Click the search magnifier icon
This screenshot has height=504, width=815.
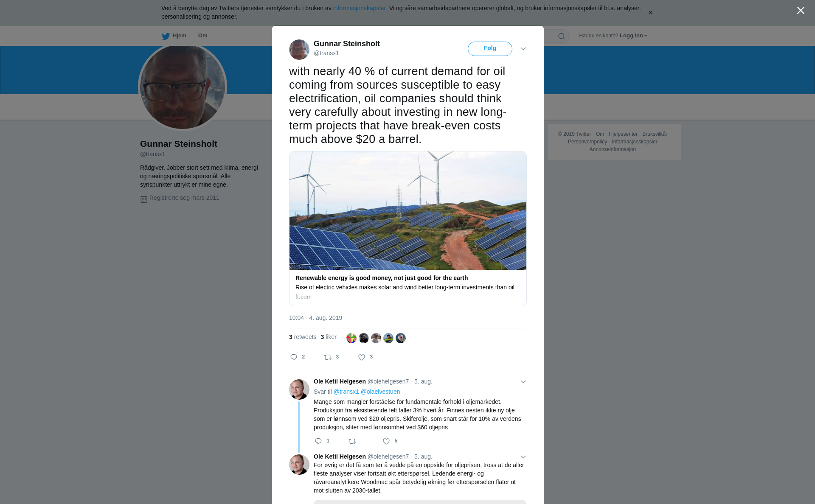[561, 36]
